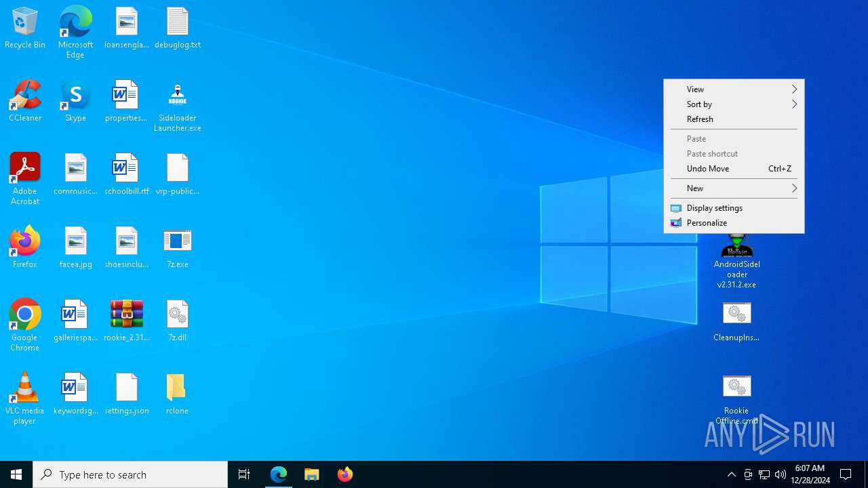
Task: Open File Explorer from the taskbar
Action: [x=312, y=474]
